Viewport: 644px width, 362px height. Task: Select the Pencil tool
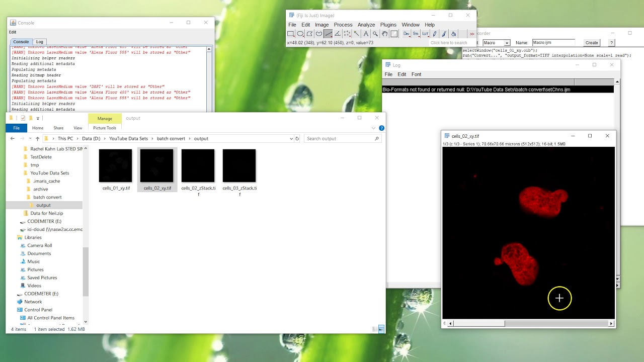coord(435,34)
